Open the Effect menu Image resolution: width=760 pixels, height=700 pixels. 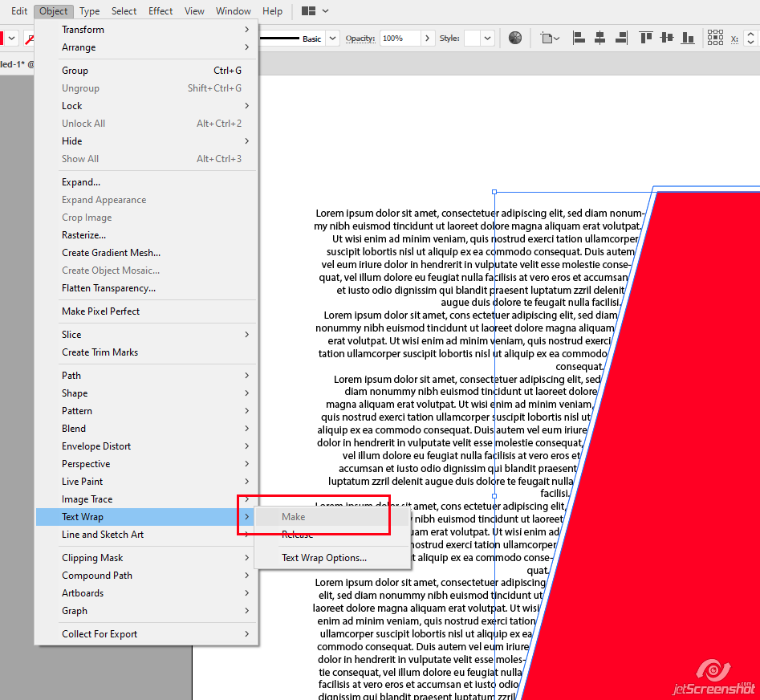161,10
